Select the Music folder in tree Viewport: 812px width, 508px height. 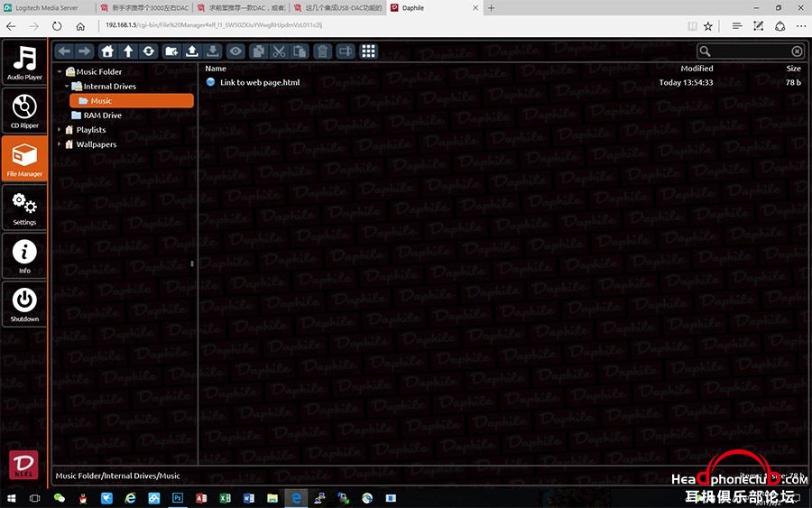(132, 100)
